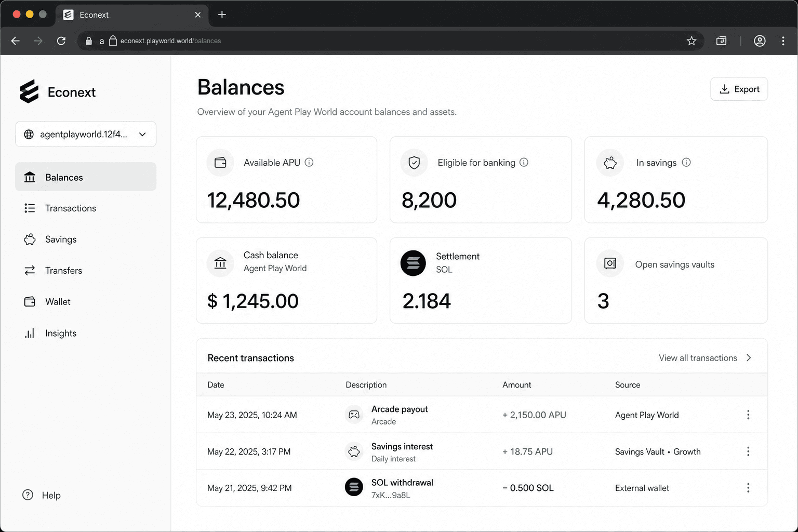Click the Eligible for banking shield icon
This screenshot has width=798, height=532.
point(414,163)
